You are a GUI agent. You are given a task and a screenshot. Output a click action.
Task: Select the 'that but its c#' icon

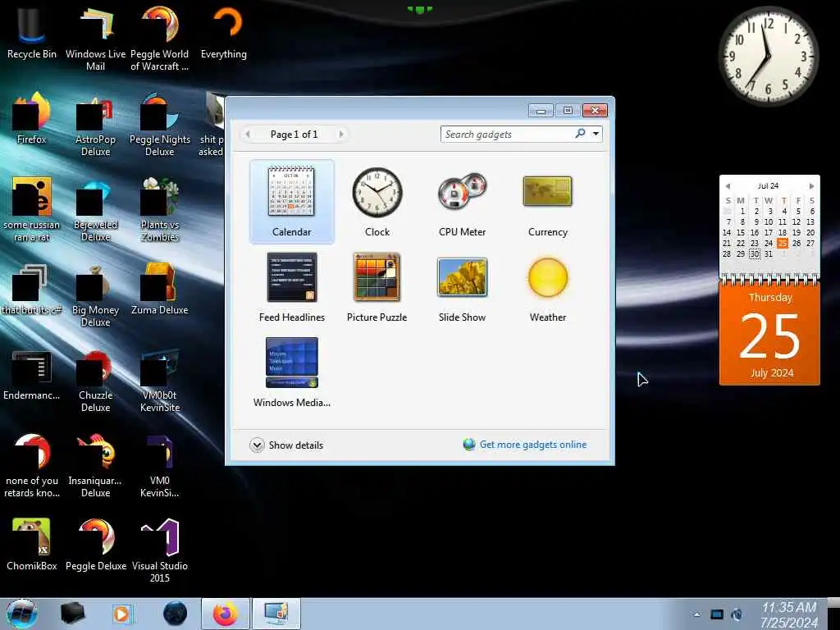point(32,290)
